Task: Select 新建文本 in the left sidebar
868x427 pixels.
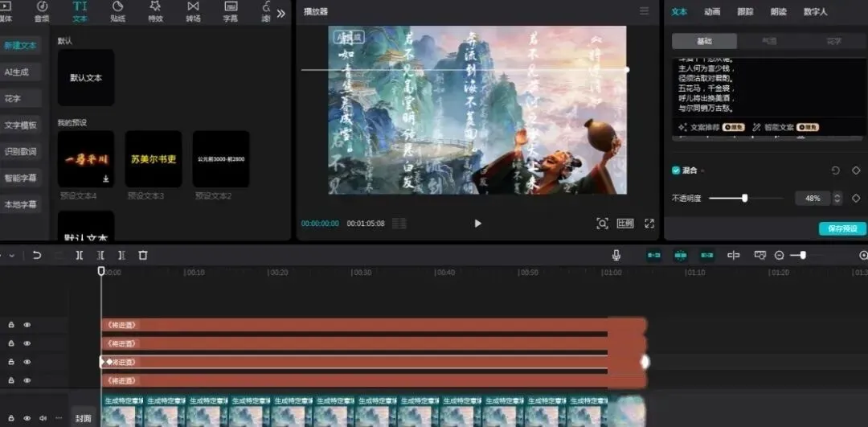Action: click(20, 45)
